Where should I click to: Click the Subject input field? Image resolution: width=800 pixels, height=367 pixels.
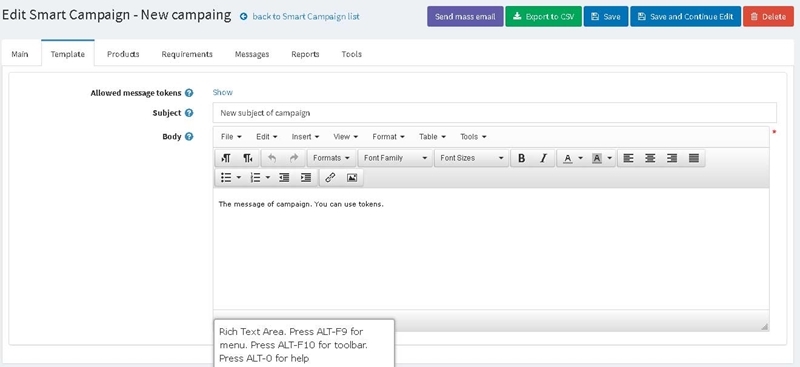click(x=494, y=113)
